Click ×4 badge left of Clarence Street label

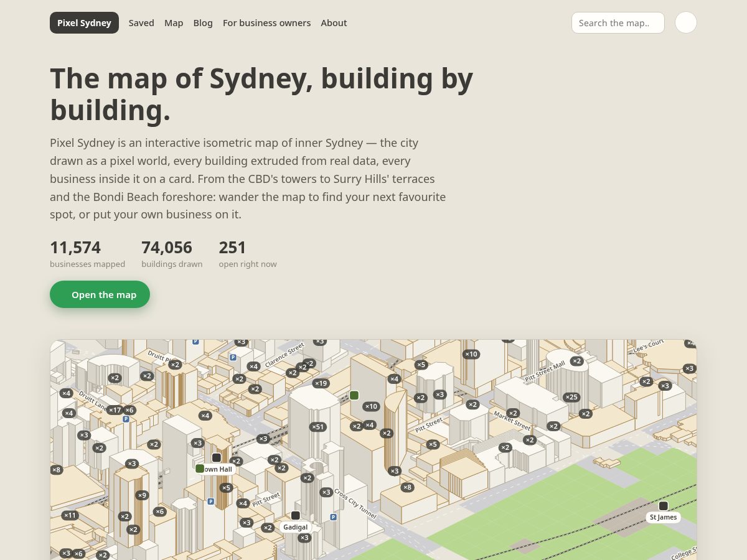253,366
